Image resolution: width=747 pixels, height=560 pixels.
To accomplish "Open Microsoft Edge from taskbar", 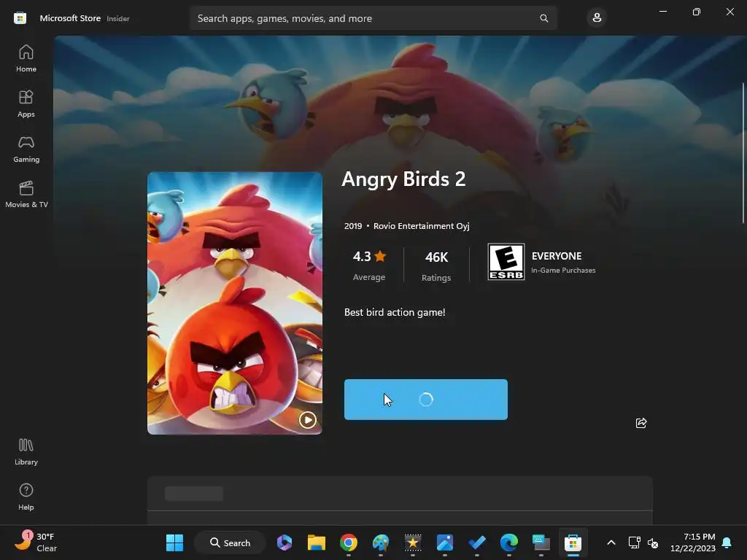I will point(508,542).
